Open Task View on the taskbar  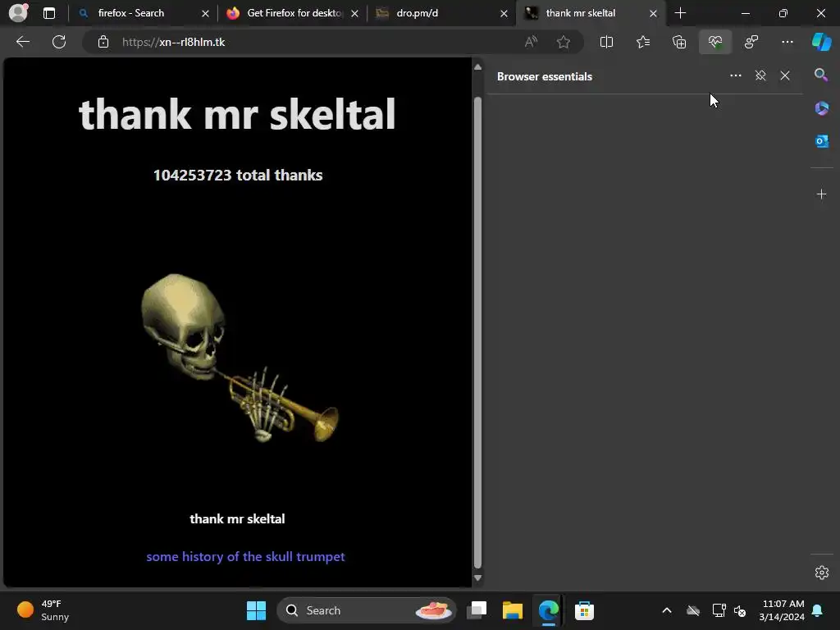(x=477, y=610)
